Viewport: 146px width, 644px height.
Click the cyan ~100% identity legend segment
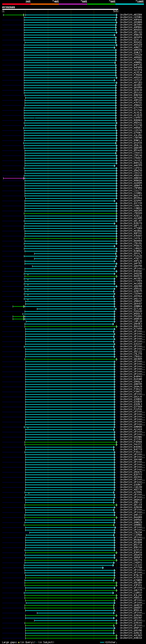click(x=130, y=4)
